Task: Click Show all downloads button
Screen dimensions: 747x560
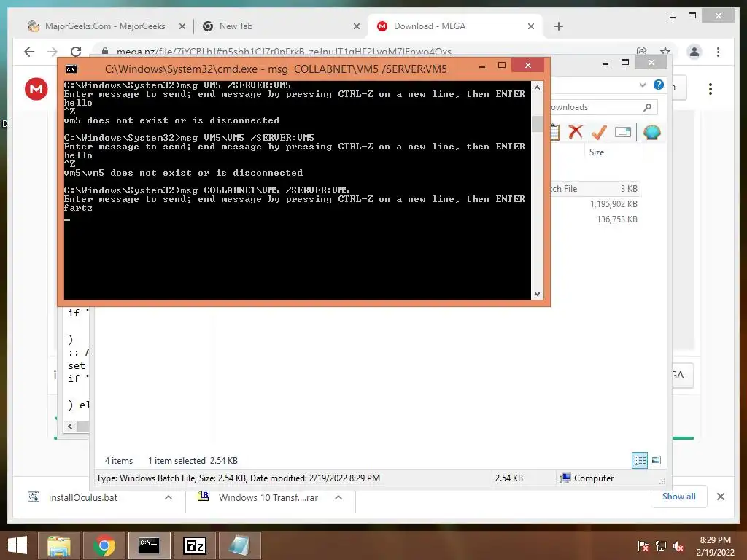Action: coord(679,497)
